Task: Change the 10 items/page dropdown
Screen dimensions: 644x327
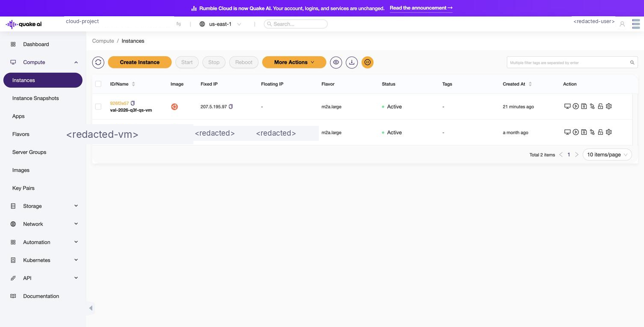Action: point(607,155)
